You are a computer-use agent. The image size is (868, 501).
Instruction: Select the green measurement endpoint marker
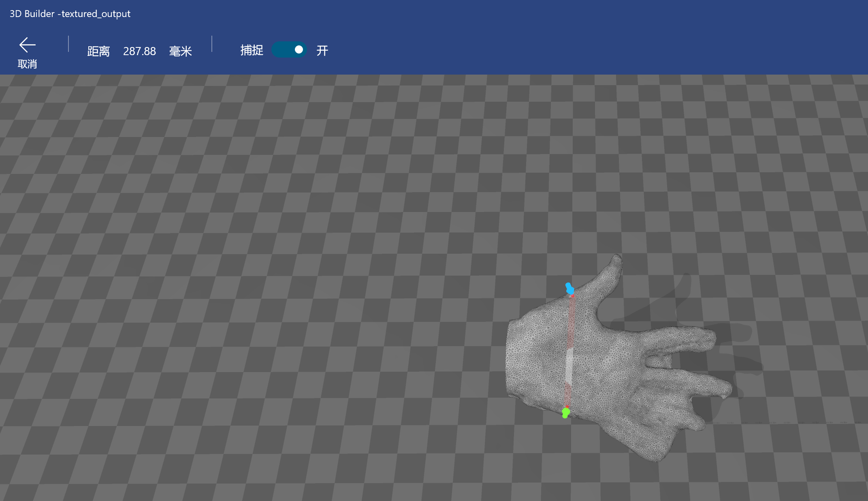pyautogui.click(x=565, y=413)
